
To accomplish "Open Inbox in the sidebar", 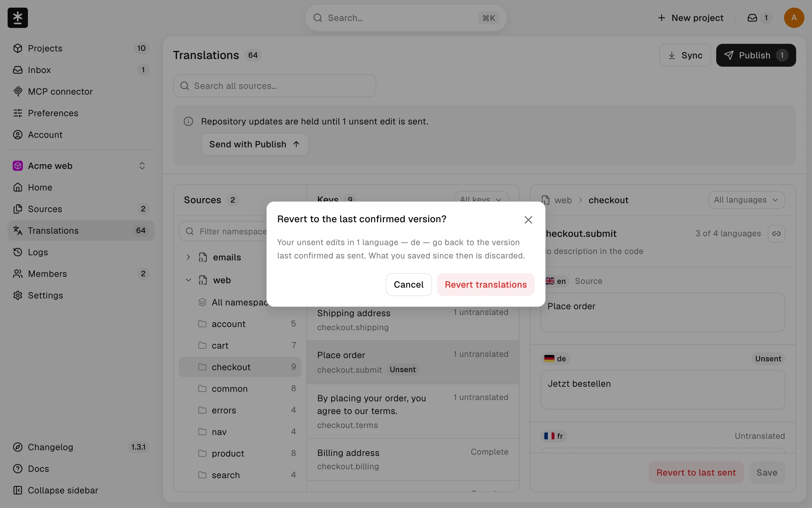I will coord(81,70).
